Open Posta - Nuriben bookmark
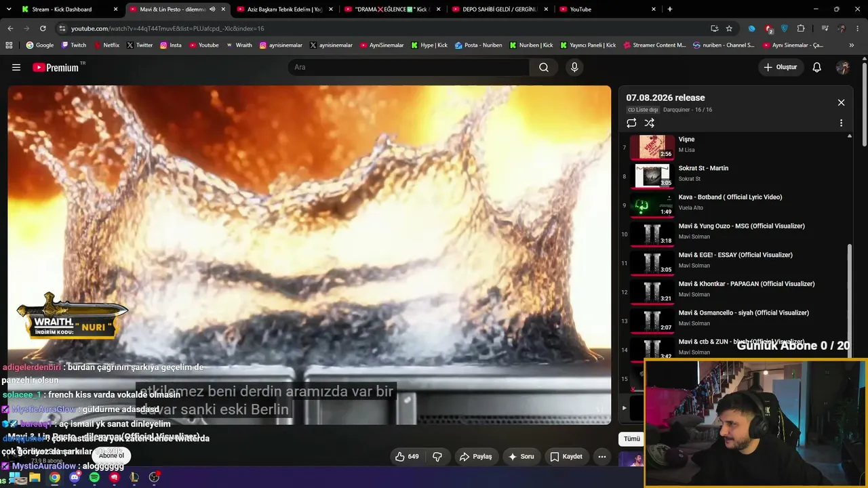Viewport: 868px width, 488px height. (478, 45)
